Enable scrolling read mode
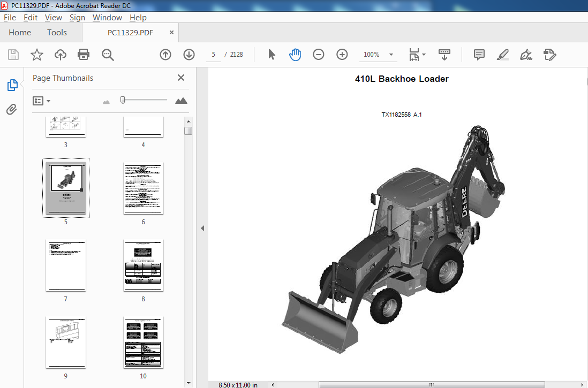 [444, 55]
